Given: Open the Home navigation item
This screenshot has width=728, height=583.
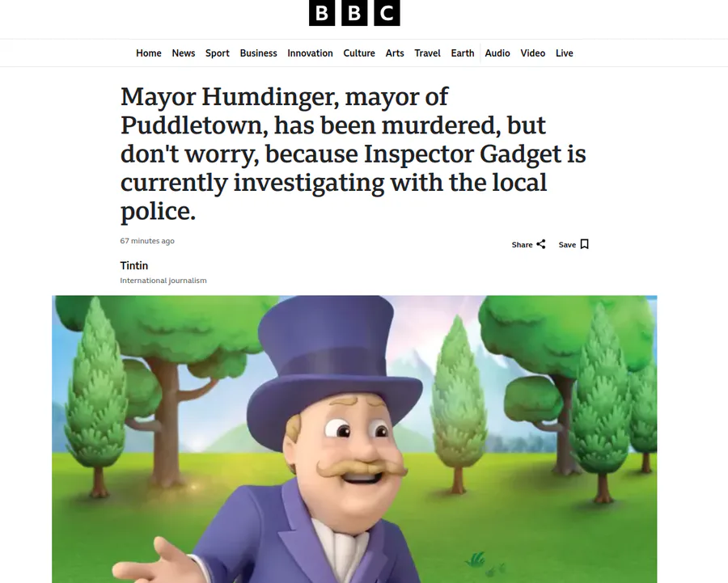Looking at the screenshot, I should coord(149,53).
